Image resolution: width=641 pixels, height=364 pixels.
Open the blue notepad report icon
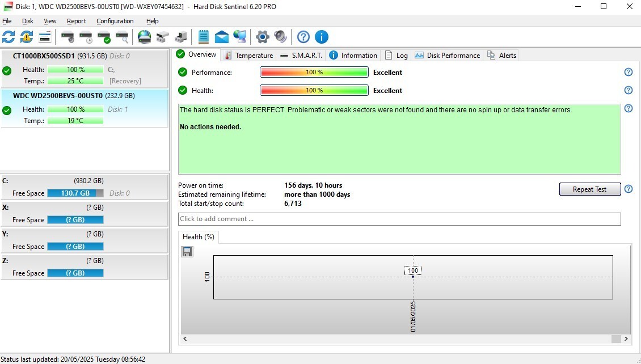point(203,37)
